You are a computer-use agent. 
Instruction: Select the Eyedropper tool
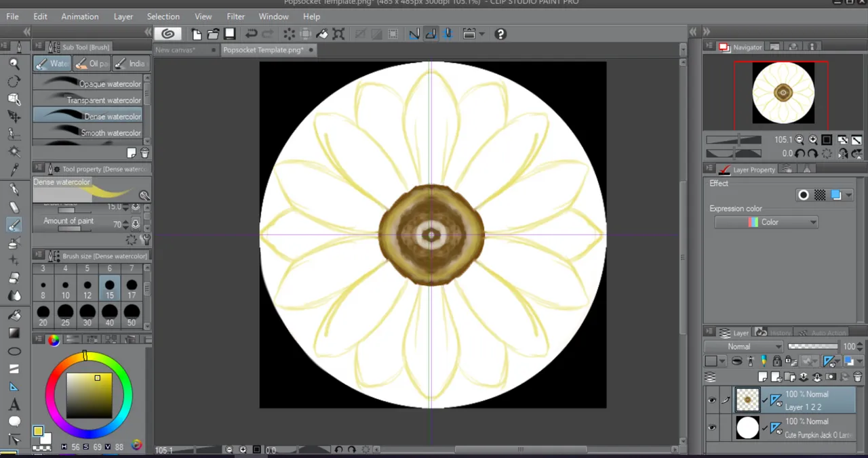coord(14,169)
